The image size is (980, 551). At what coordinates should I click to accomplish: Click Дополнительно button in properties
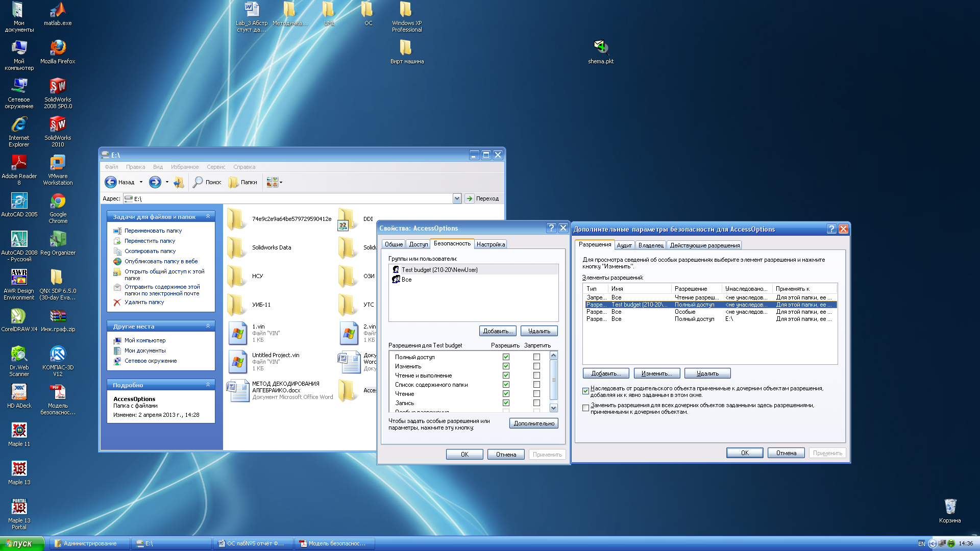(534, 423)
